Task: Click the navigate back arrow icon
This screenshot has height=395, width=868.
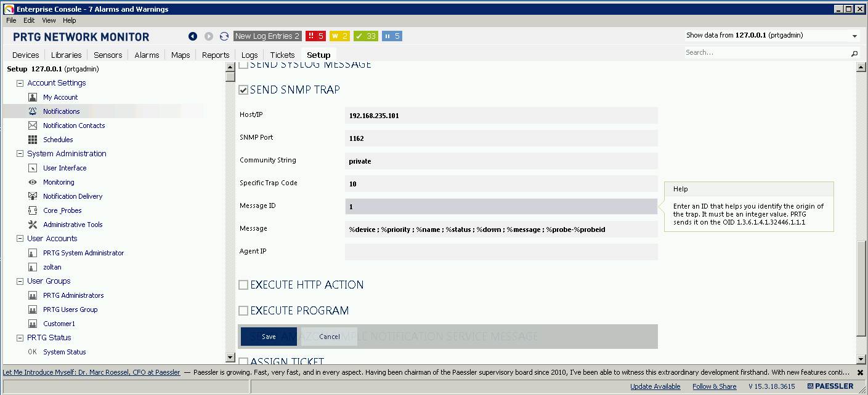Action: coord(193,36)
